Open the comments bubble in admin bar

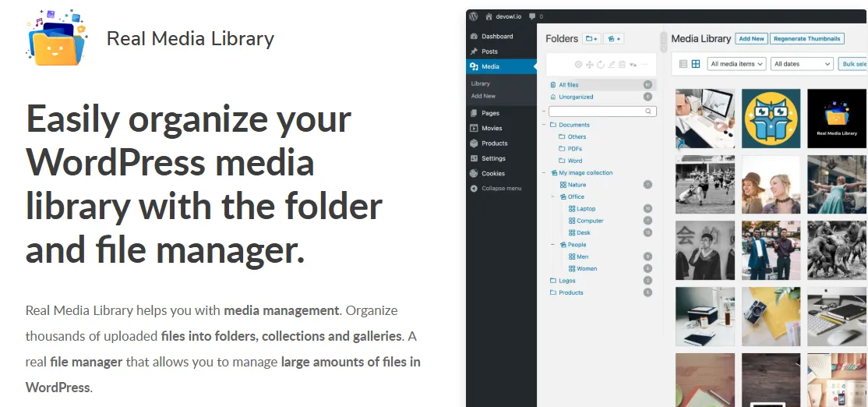click(x=535, y=16)
